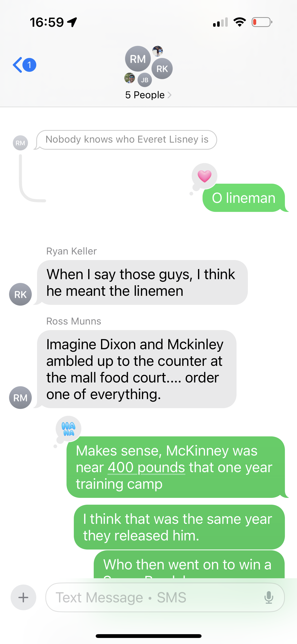Tap the blue back arrow
Screen dimensions: 297x644
[17, 65]
